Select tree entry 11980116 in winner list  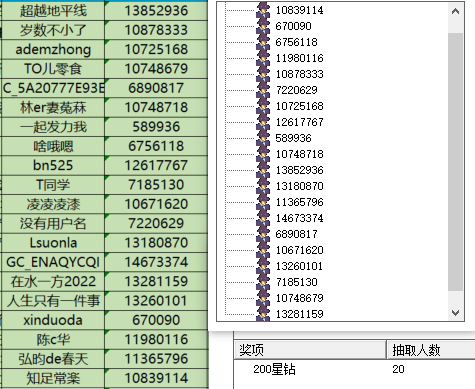(x=299, y=58)
